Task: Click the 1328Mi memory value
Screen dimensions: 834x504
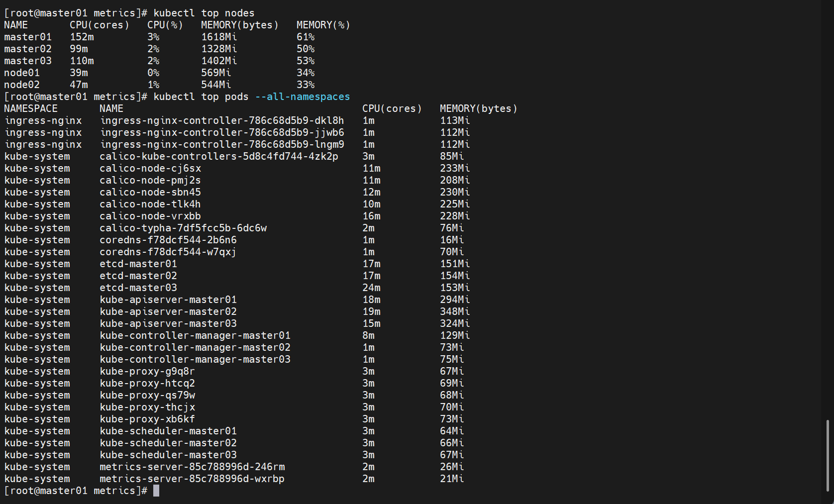Action: coord(219,49)
